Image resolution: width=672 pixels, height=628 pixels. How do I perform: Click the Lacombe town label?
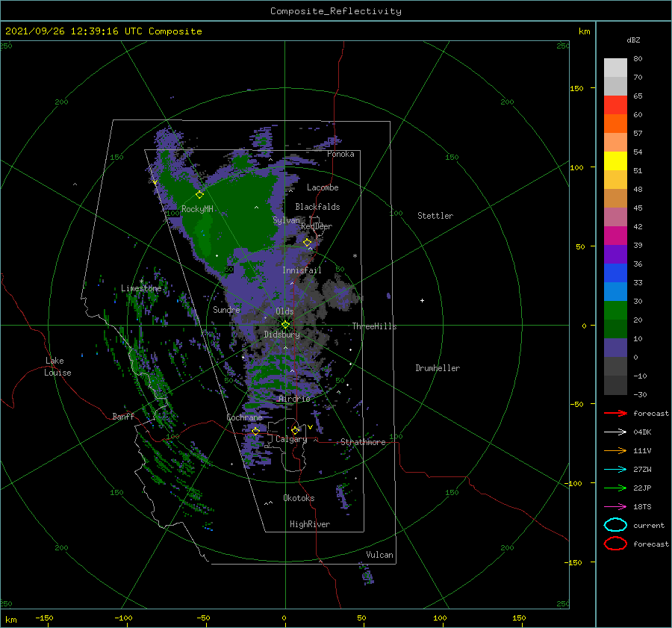pyautogui.click(x=323, y=187)
